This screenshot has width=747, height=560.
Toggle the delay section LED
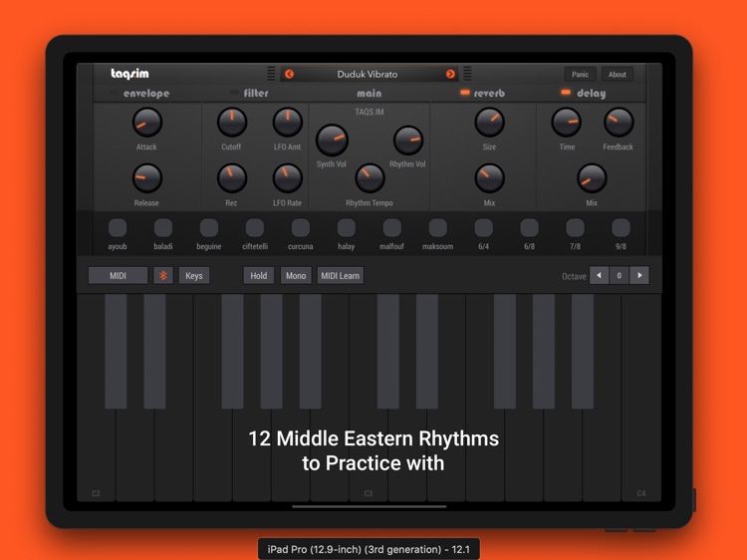tap(566, 92)
